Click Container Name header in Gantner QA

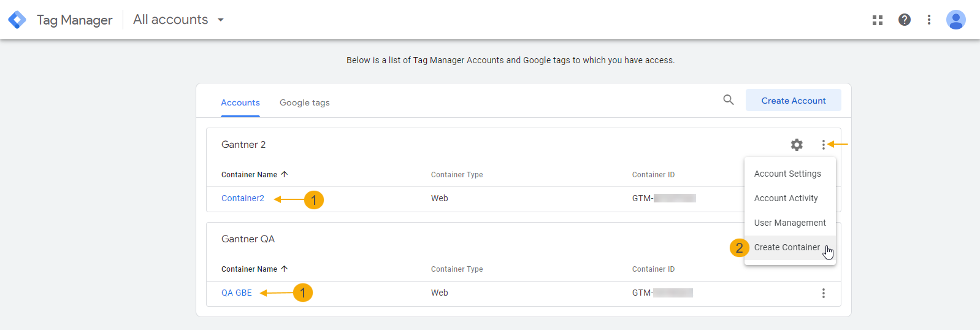click(250, 269)
